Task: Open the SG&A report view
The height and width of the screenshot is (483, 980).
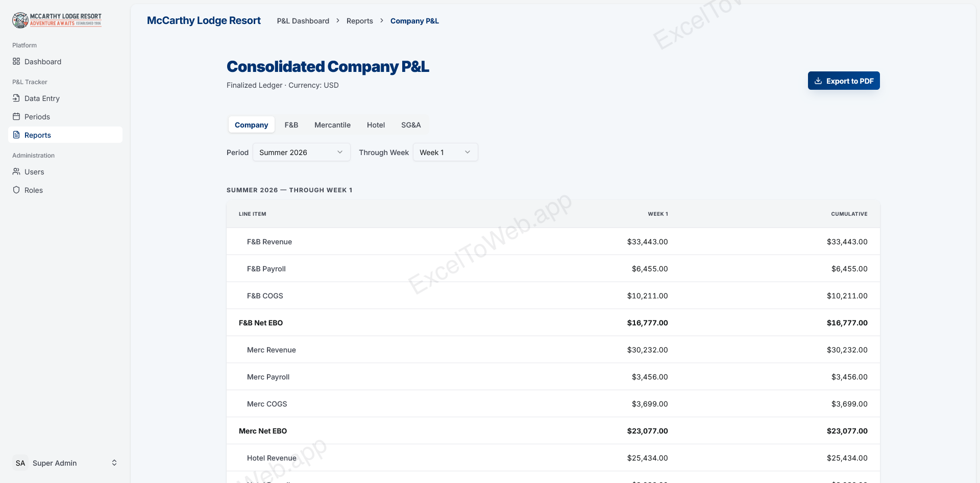Action: point(411,124)
